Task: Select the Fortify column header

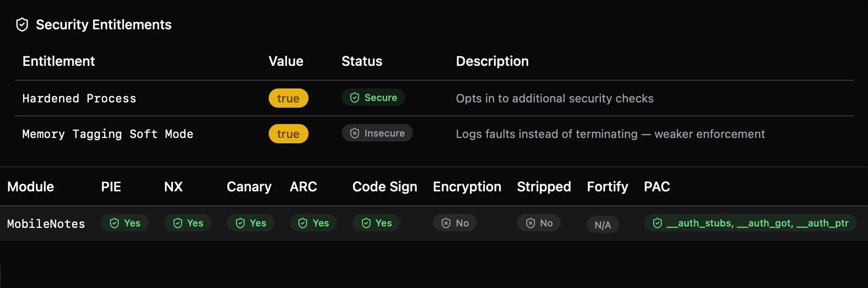Action: click(607, 187)
